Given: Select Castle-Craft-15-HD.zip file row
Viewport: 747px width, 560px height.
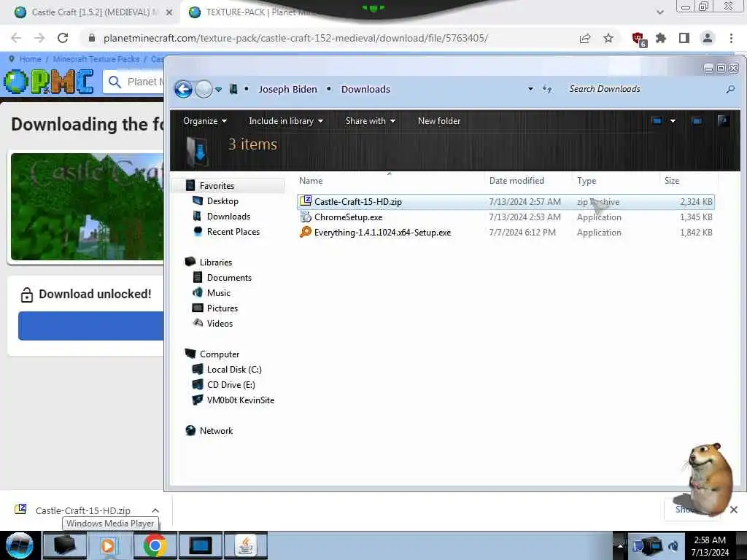Looking at the screenshot, I should [x=506, y=202].
